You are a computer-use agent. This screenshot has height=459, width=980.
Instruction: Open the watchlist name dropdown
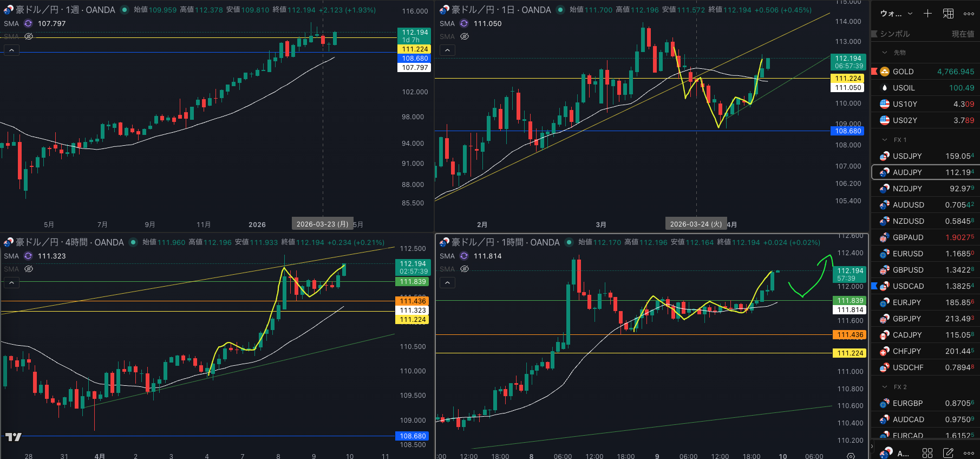897,14
